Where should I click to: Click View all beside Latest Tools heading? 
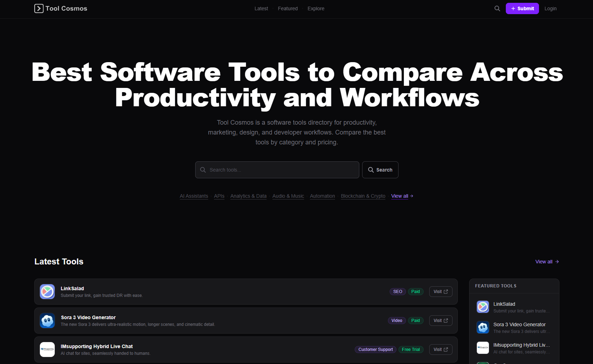[x=547, y=262]
